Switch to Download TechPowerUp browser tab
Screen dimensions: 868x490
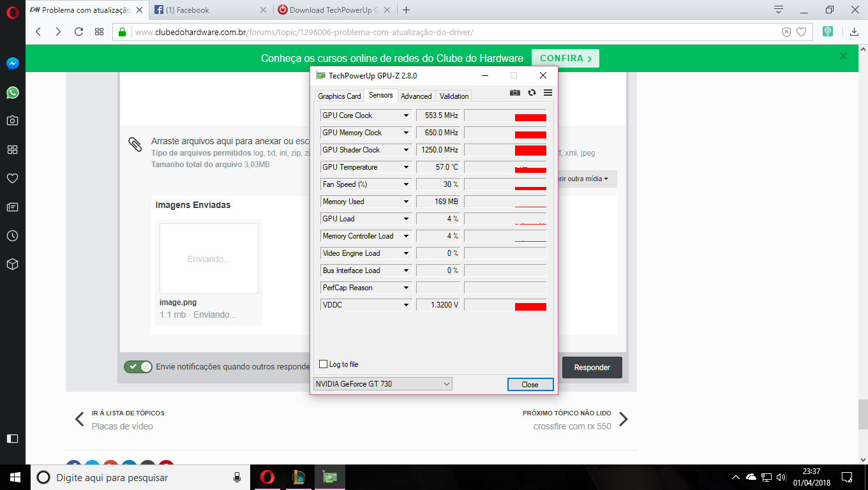point(335,10)
